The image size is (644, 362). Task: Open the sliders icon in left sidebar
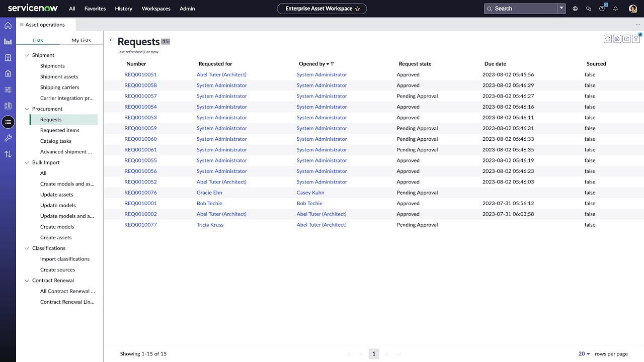[8, 90]
